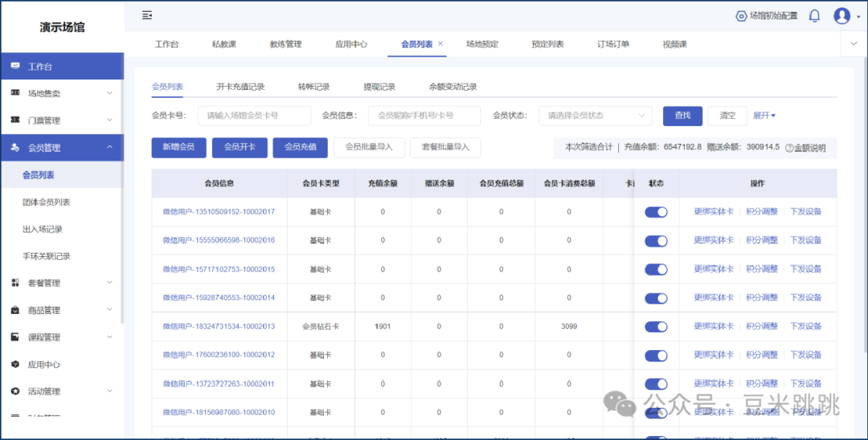Screen dimensions: 868x440
Task: Click the 场地售卖 ticket icon
Action: [x=15, y=93]
